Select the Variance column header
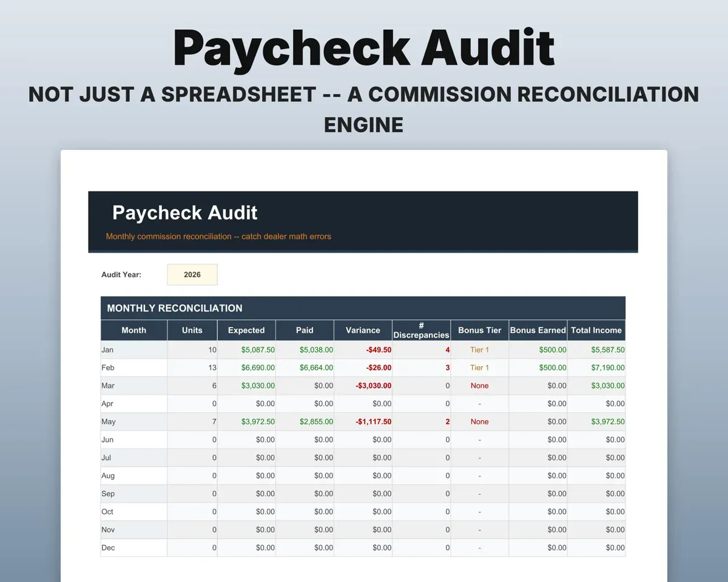The width and height of the screenshot is (728, 582). tap(363, 330)
